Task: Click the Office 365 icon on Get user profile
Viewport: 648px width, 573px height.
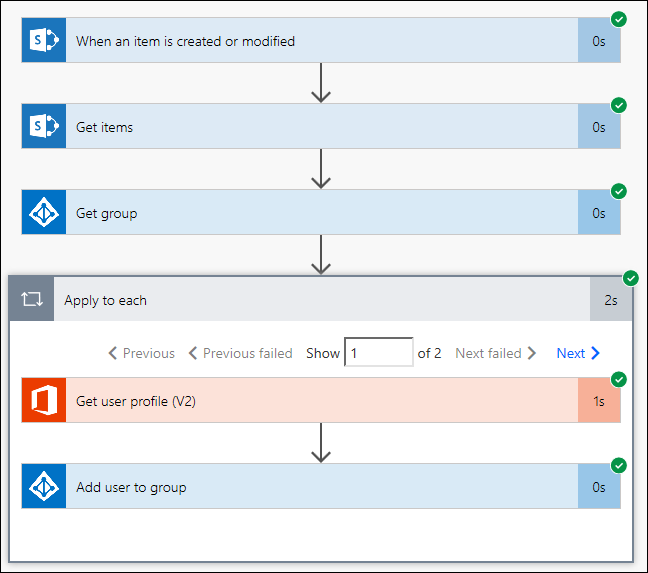Action: pos(44,401)
